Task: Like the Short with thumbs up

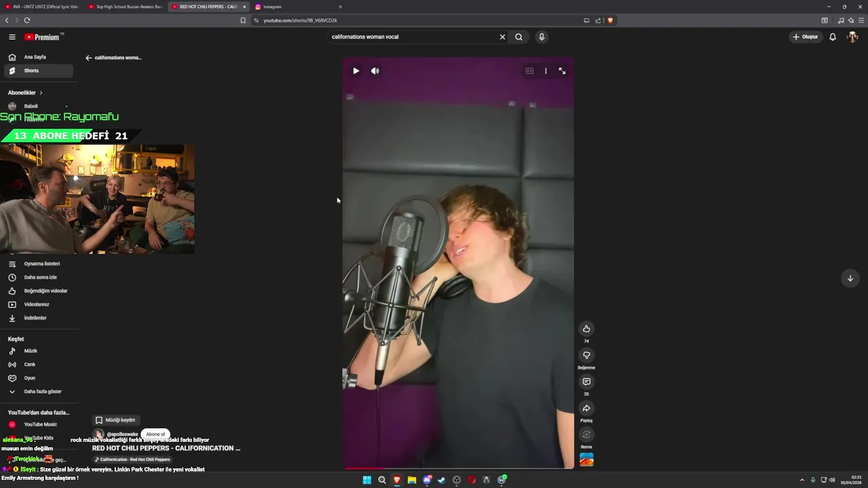Action: (x=587, y=329)
